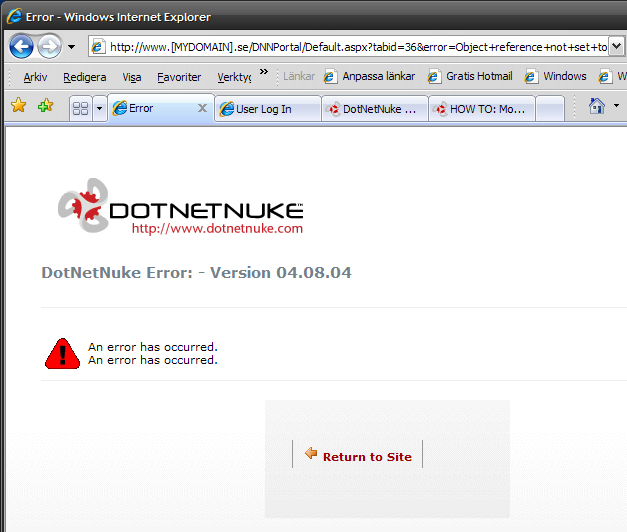Open the Visa menu

[x=132, y=77]
